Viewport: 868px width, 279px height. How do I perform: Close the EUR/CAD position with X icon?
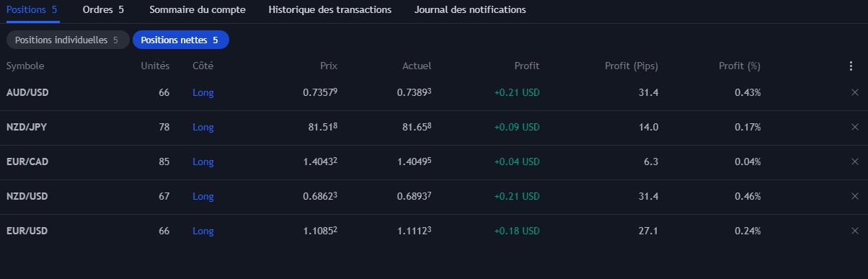click(855, 161)
